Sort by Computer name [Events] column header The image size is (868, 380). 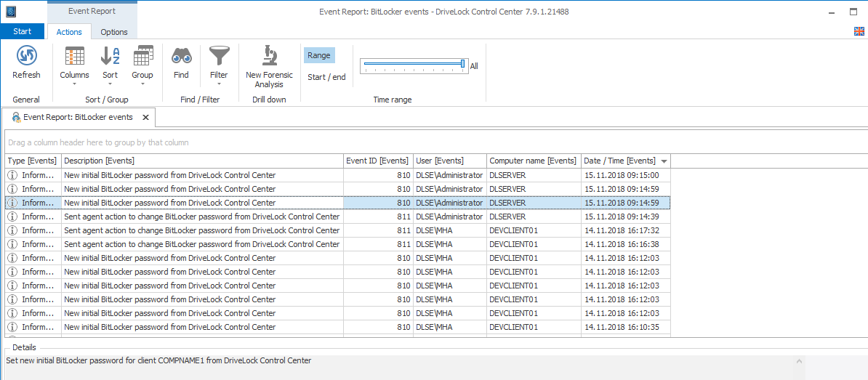534,161
